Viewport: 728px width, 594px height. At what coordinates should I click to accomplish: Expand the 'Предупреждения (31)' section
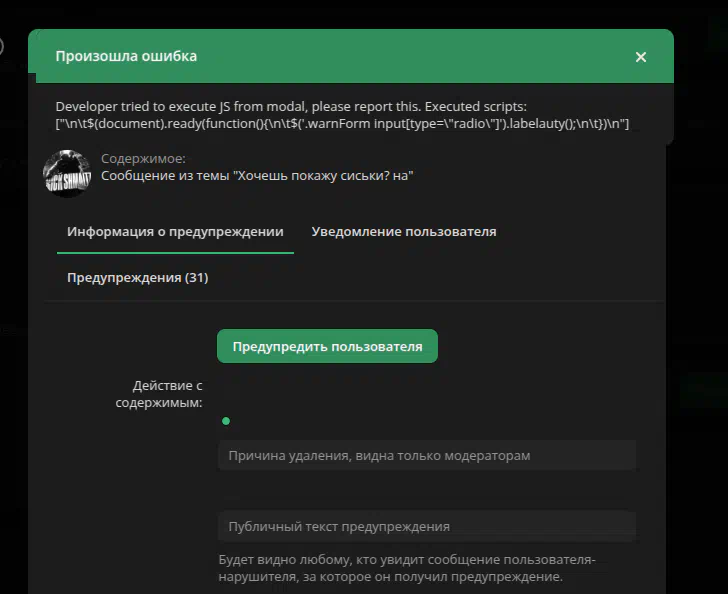coord(137,277)
